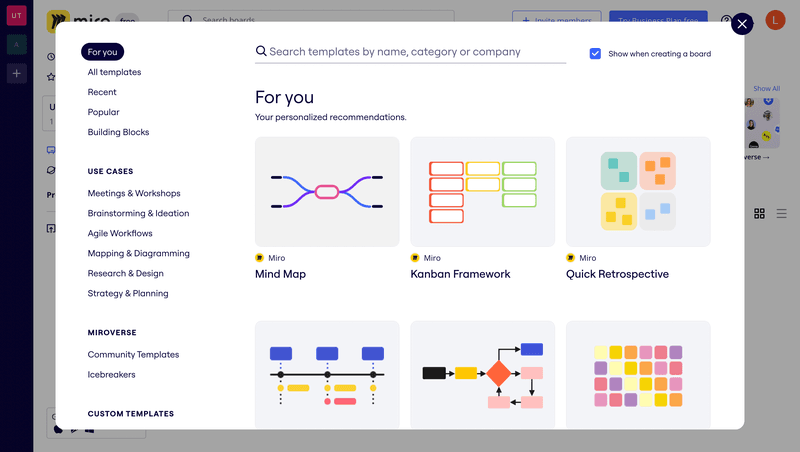Select the Mind Map template thumbnail

(x=327, y=191)
